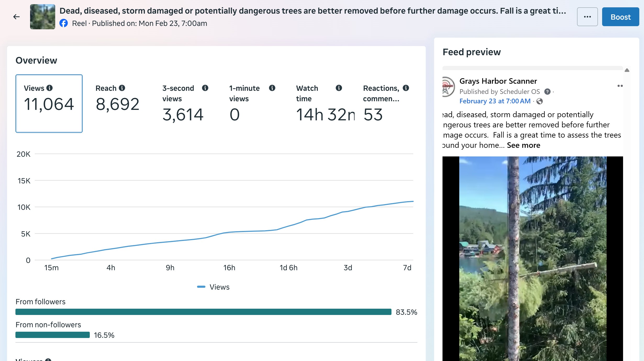644x361 pixels.
Task: Click info icon for Reactions, comments
Action: [406, 88]
